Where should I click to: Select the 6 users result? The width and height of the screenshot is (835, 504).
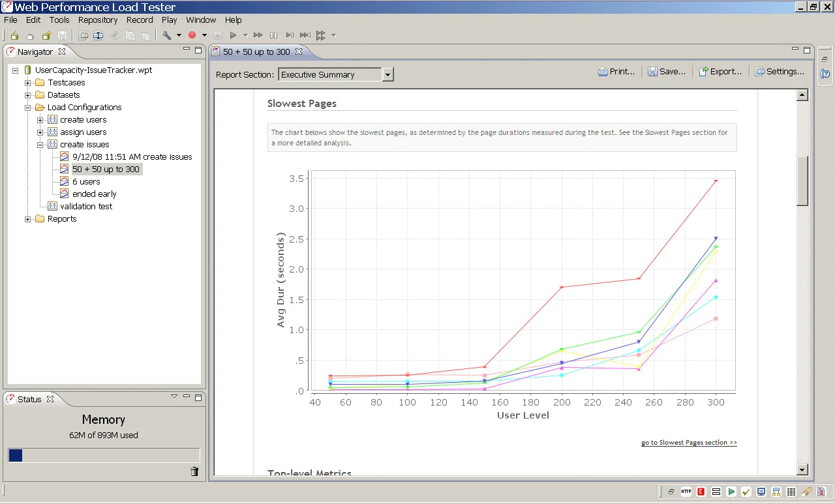[x=86, y=182]
